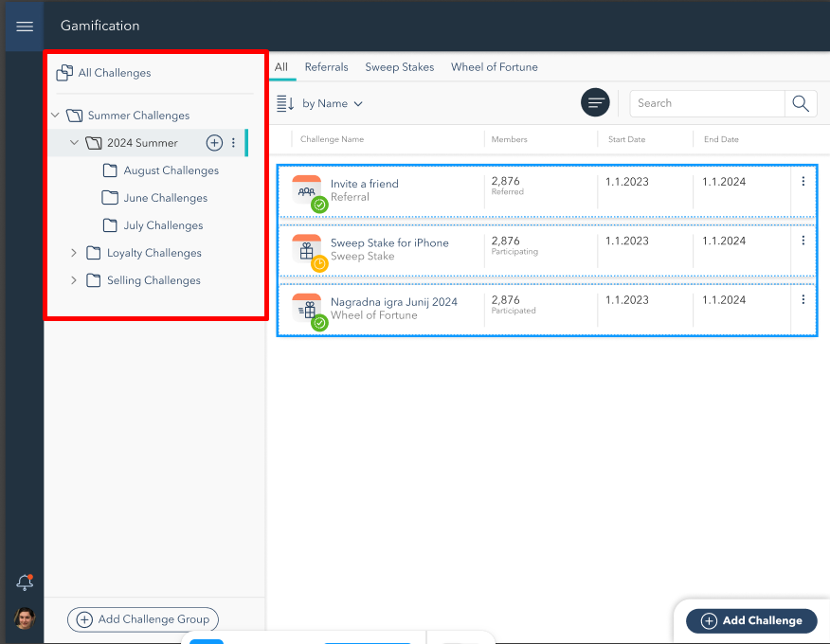
Task: Click the Add Challenge Group button
Action: [143, 619]
